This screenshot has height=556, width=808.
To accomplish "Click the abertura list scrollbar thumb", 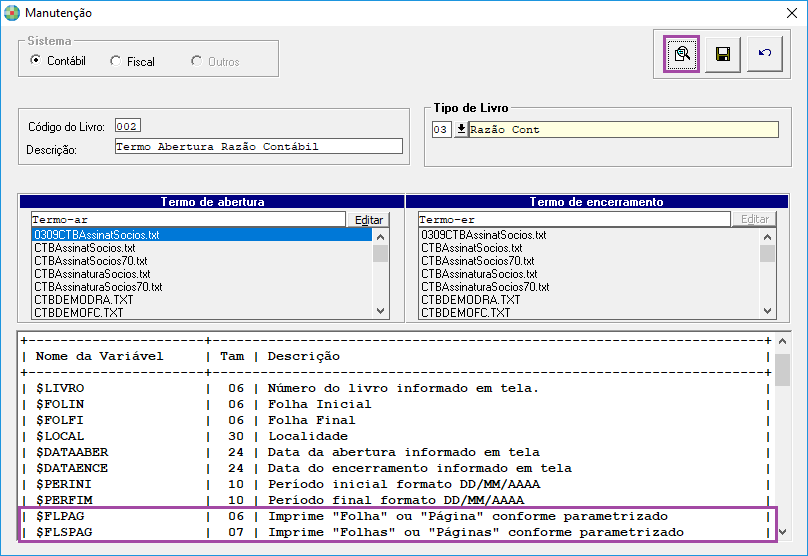I will [x=380, y=254].
